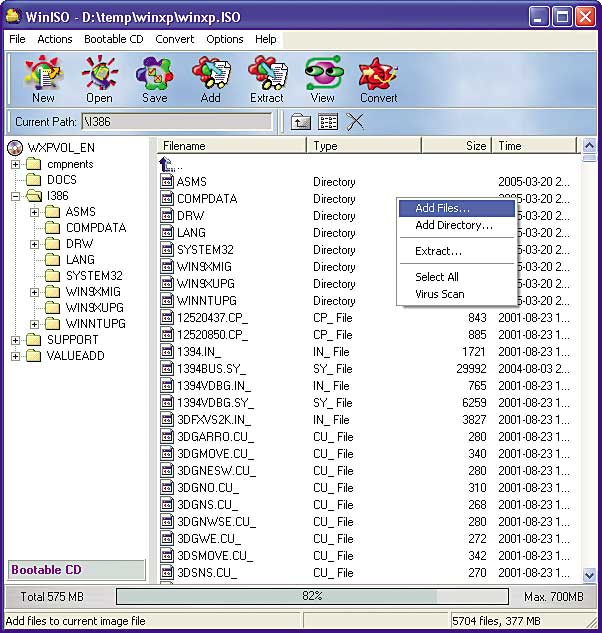The width and height of the screenshot is (602, 633).
Task: Sort by the Size column header
Action: (456, 146)
